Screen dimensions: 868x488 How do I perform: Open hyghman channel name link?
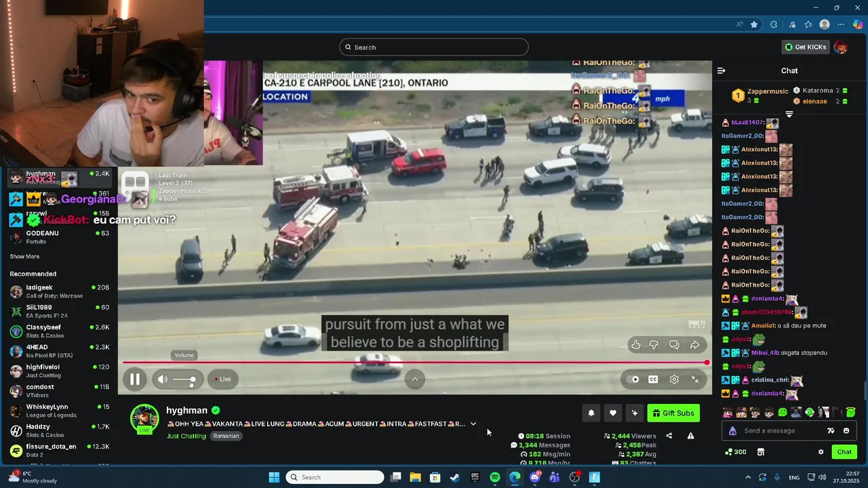[187, 411]
